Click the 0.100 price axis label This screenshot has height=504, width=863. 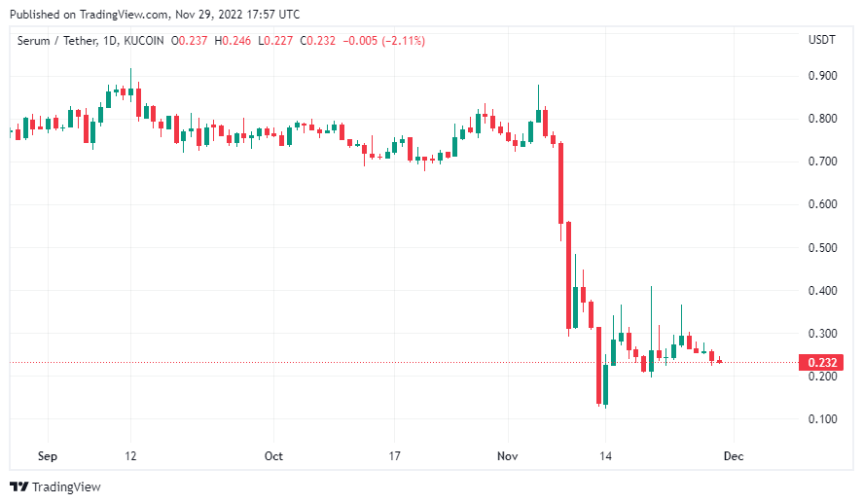[821, 419]
